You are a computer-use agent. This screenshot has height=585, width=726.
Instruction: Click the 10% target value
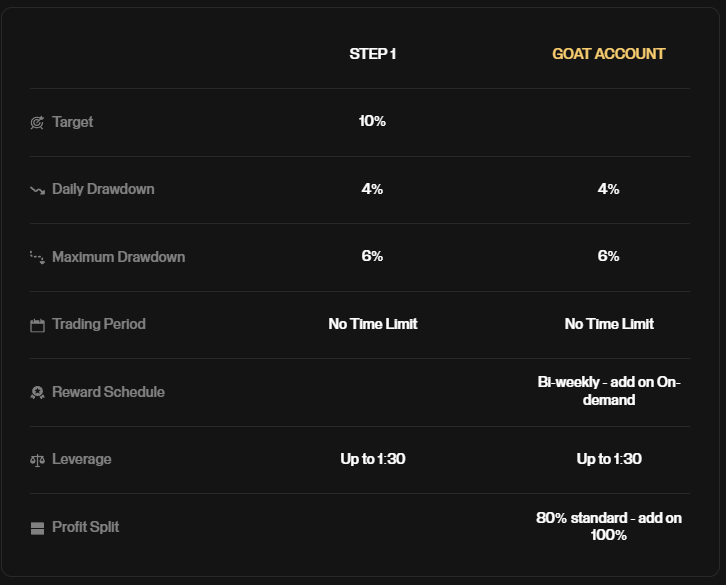click(372, 121)
